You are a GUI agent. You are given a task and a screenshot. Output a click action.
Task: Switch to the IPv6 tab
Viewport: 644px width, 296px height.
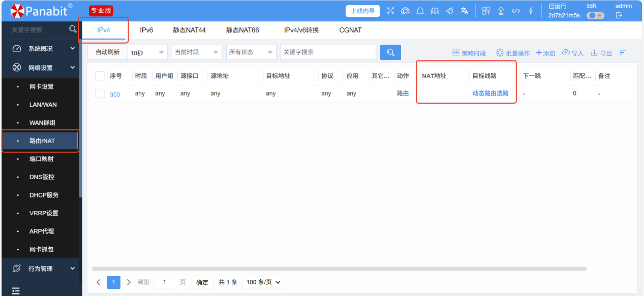[x=146, y=30]
